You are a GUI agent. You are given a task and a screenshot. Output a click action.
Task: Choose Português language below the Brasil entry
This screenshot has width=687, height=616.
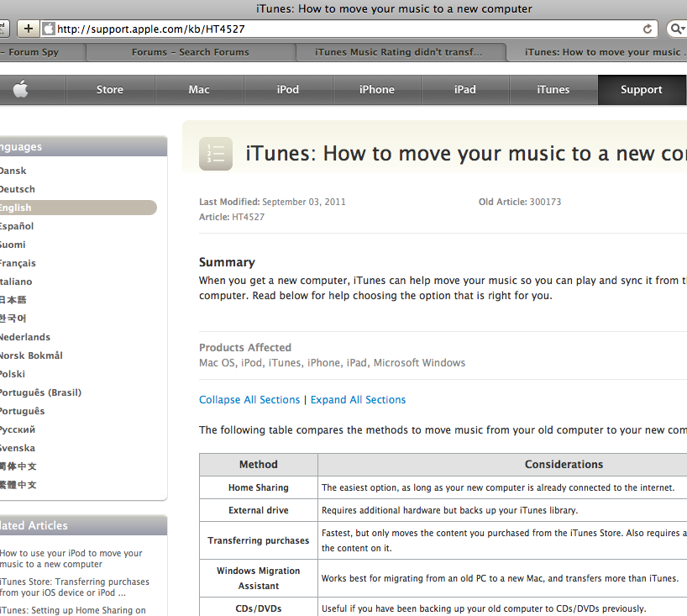22,411
